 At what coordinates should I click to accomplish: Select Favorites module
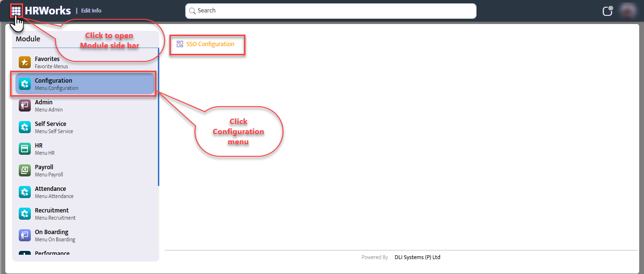(85, 62)
